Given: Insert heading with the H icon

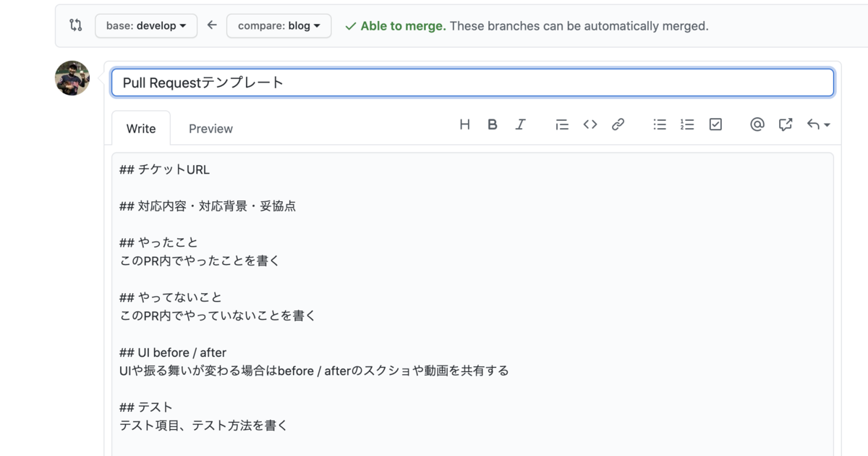Looking at the screenshot, I should point(465,124).
